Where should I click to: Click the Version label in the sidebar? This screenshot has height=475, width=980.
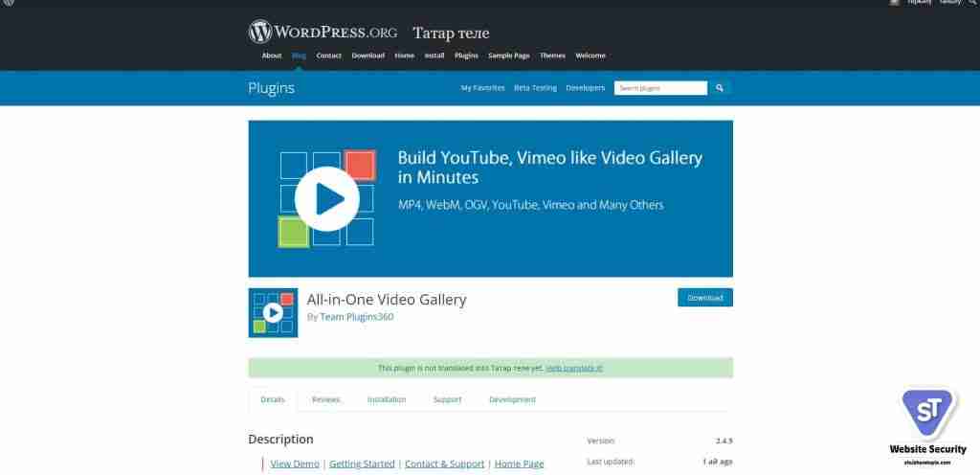[x=601, y=441]
